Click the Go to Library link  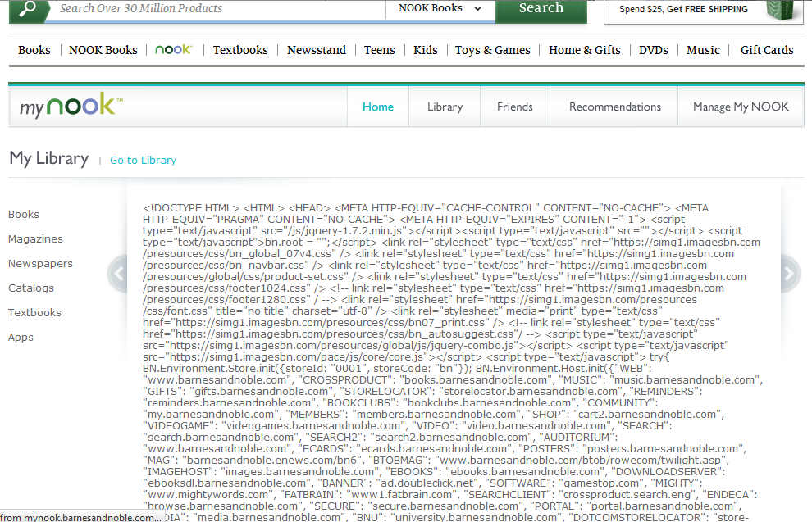coord(143,161)
